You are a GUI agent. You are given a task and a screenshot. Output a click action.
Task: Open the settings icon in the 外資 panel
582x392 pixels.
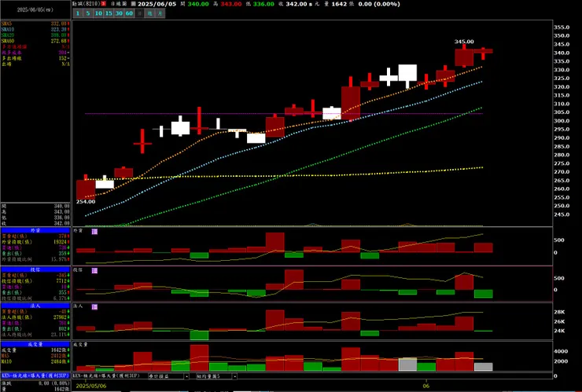[x=94, y=232]
